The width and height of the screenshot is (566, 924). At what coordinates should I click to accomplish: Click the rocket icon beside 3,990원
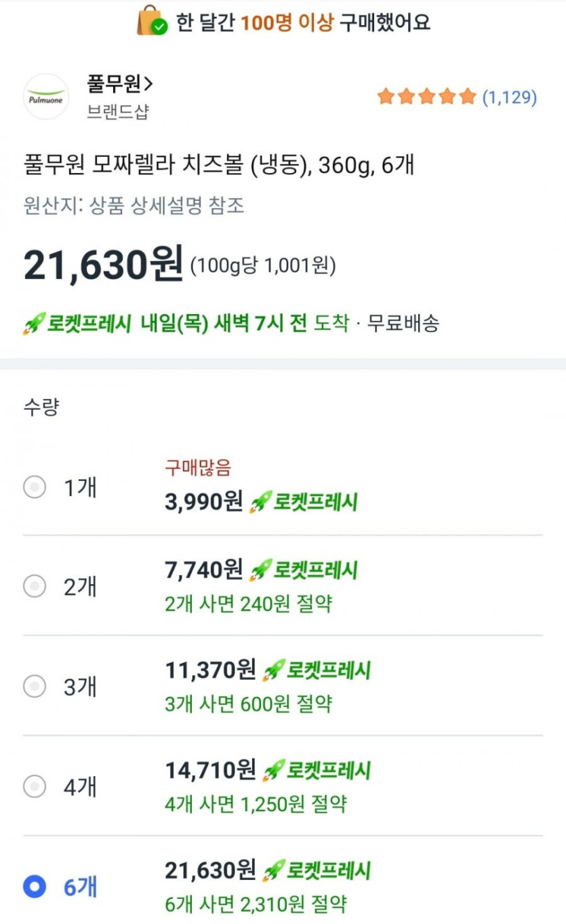[x=260, y=502]
